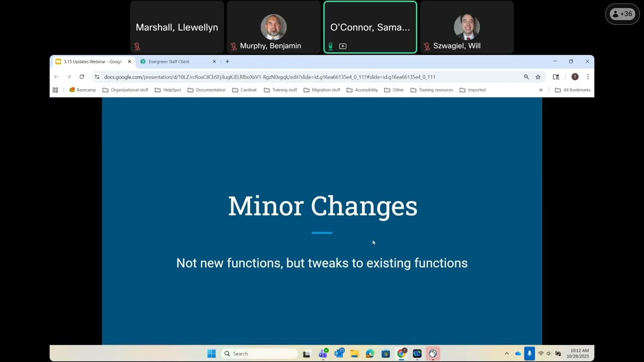The width and height of the screenshot is (644, 362).
Task: Open the Chrome three-dot menu
Action: coord(588,77)
